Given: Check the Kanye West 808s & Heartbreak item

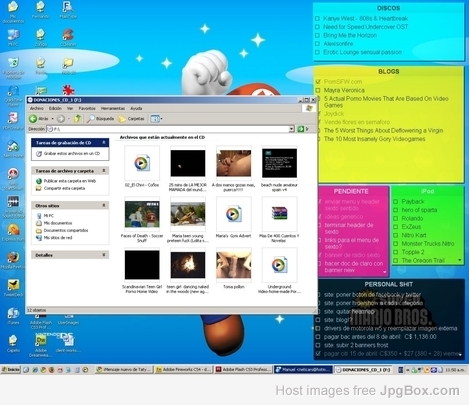Looking at the screenshot, I should 317,19.
